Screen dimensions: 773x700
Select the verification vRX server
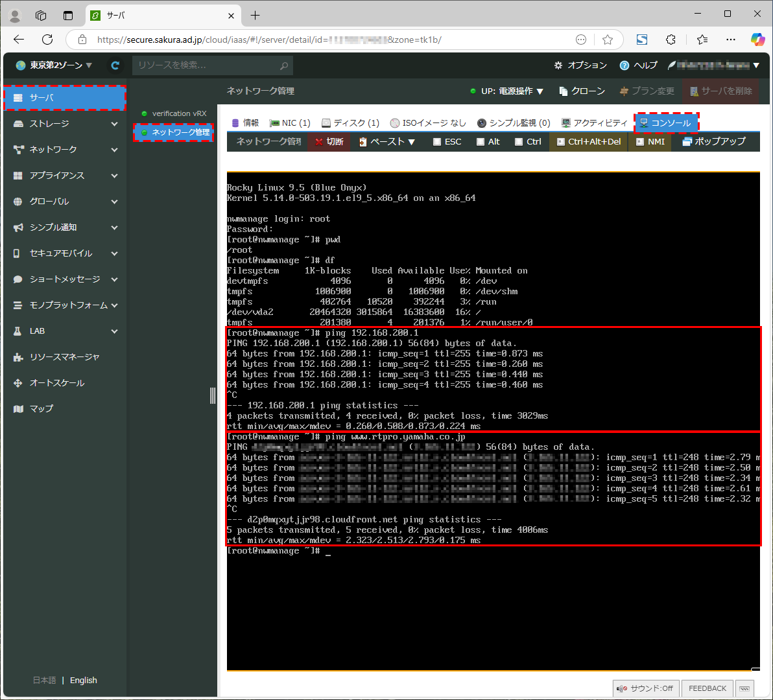click(174, 113)
